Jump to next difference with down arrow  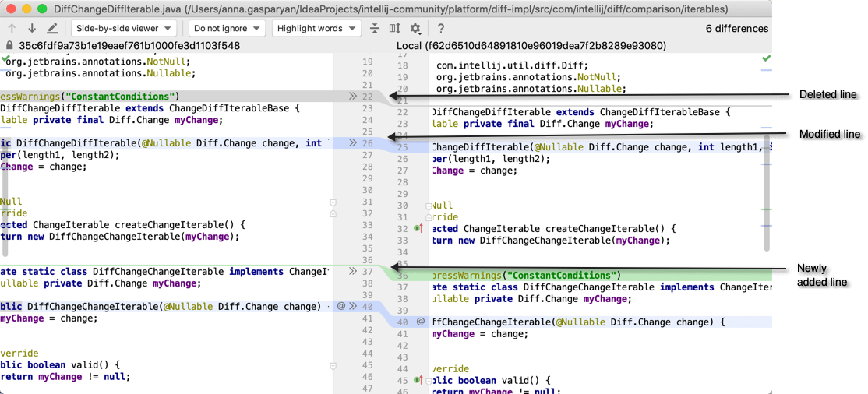pyautogui.click(x=32, y=29)
